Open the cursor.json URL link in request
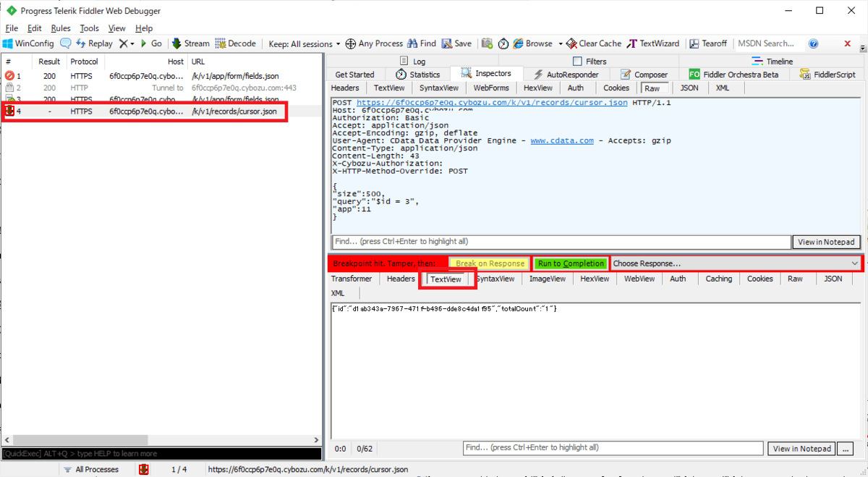 [492, 103]
